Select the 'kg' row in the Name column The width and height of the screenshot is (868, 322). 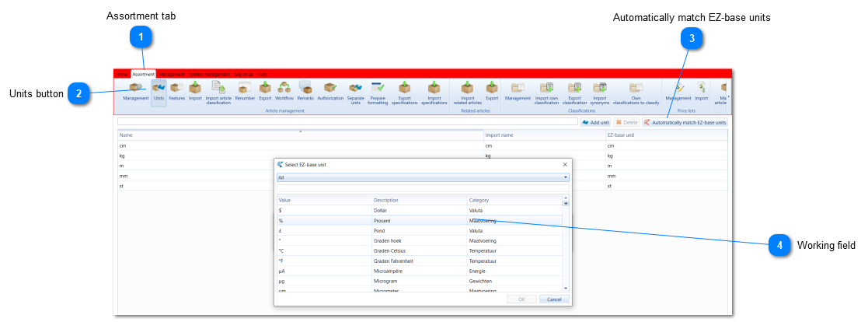(x=301, y=156)
